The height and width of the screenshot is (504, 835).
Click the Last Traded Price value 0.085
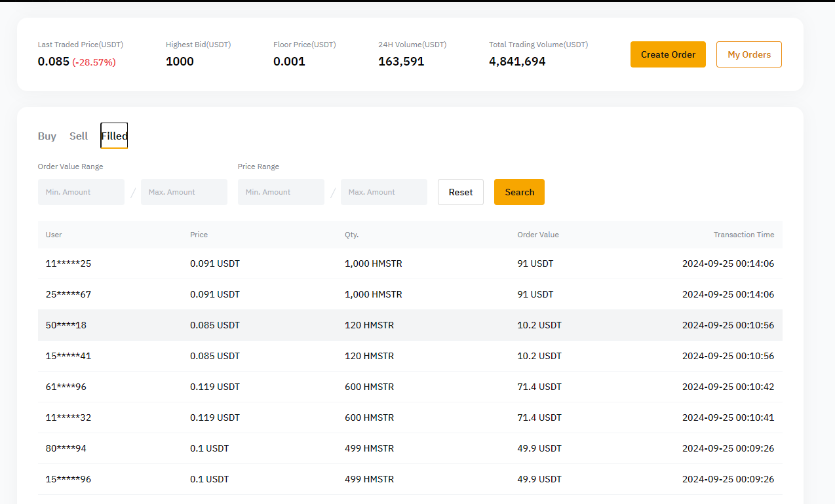(53, 62)
